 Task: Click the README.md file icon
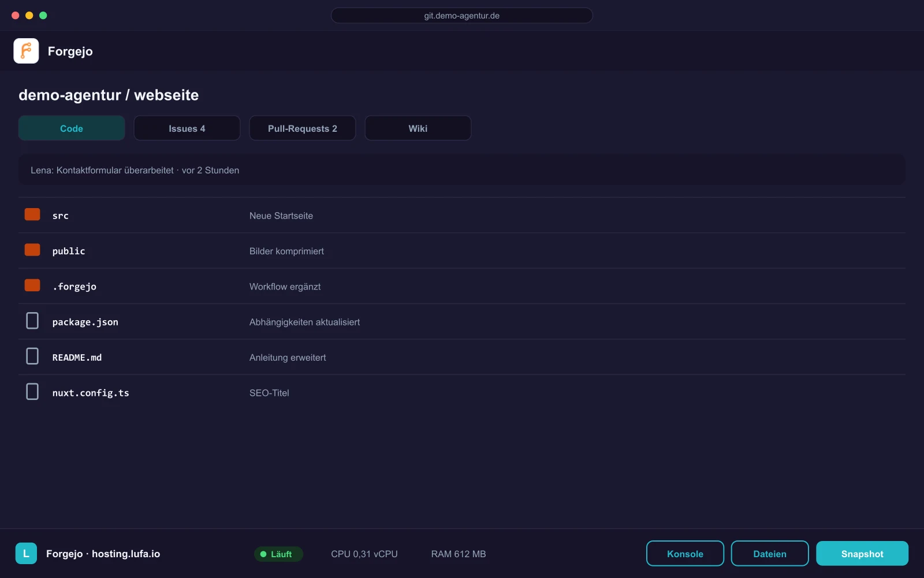pyautogui.click(x=32, y=356)
